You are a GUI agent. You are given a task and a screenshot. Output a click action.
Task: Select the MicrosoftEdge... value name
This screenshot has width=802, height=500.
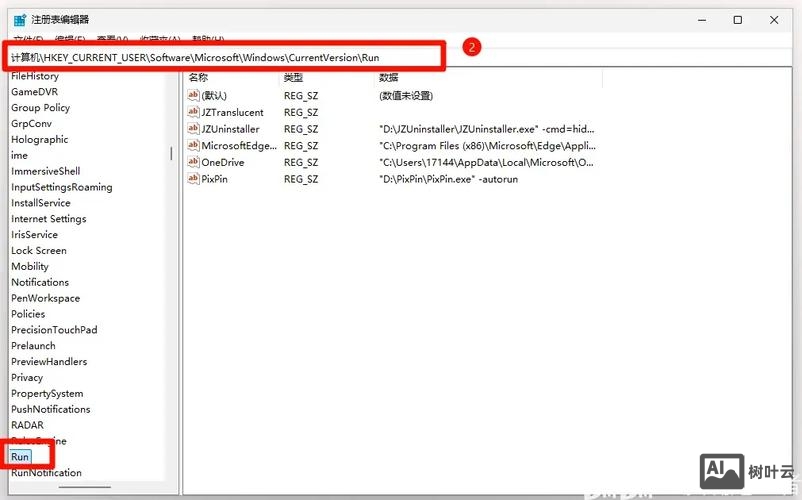[x=239, y=146]
